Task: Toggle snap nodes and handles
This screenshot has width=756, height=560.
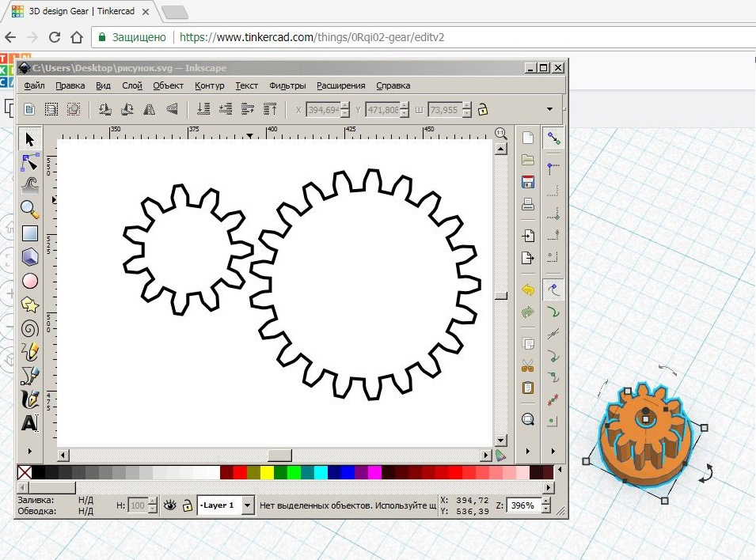Action: 553,289
